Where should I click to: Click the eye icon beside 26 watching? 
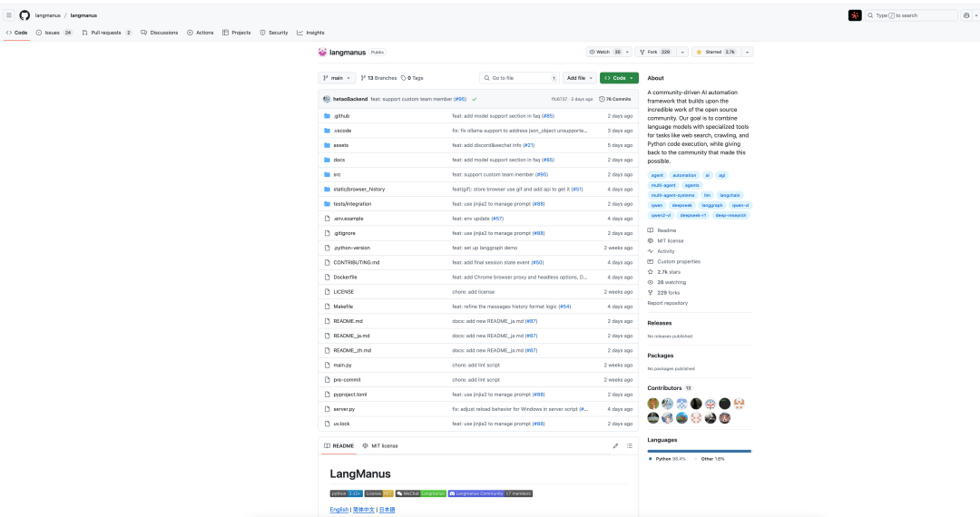(x=650, y=283)
